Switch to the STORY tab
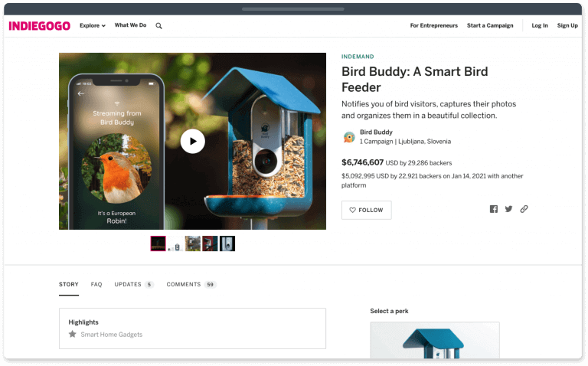This screenshot has height=366, width=588. pyautogui.click(x=69, y=285)
